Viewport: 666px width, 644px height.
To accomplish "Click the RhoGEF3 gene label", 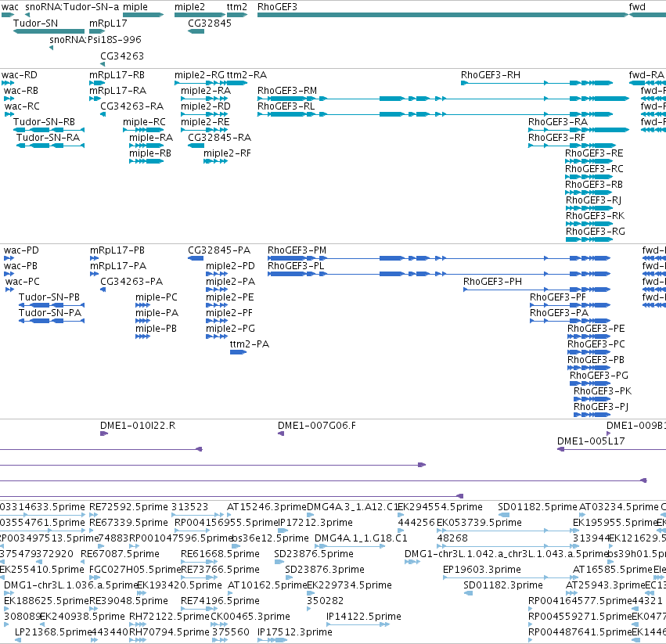I will (x=277, y=7).
